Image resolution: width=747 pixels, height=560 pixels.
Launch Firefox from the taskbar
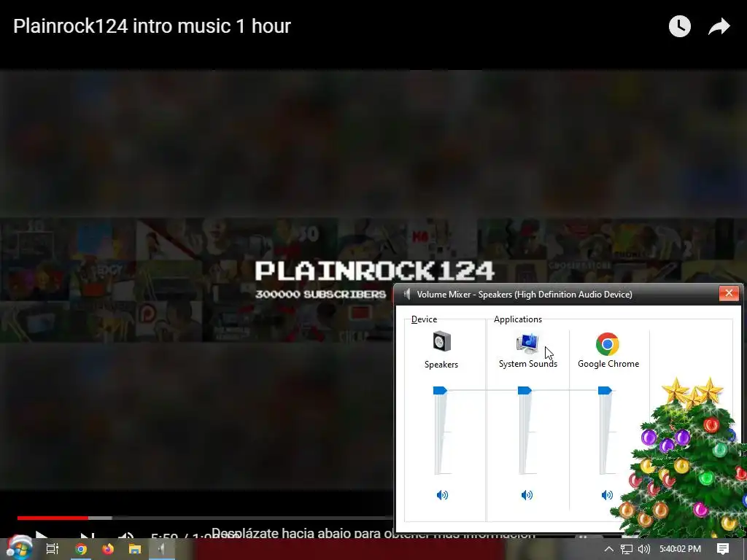[x=108, y=549]
